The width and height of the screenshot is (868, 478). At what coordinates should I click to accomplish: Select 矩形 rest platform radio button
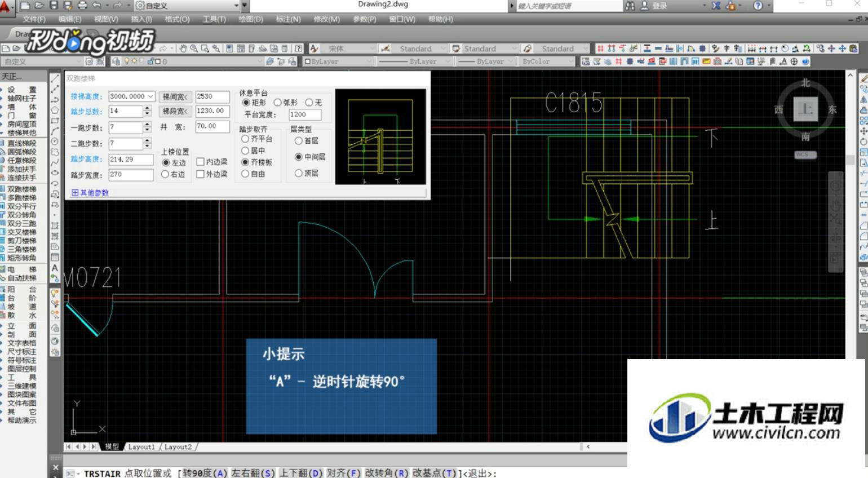(246, 103)
